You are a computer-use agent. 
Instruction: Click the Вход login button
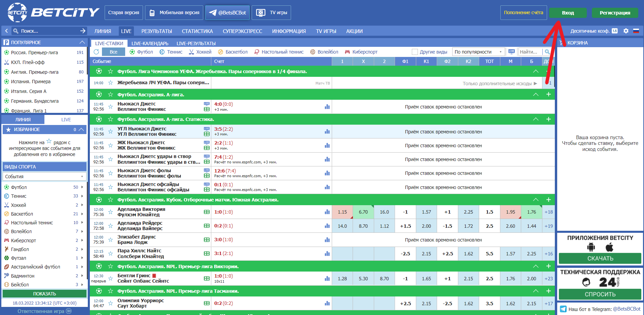(568, 13)
